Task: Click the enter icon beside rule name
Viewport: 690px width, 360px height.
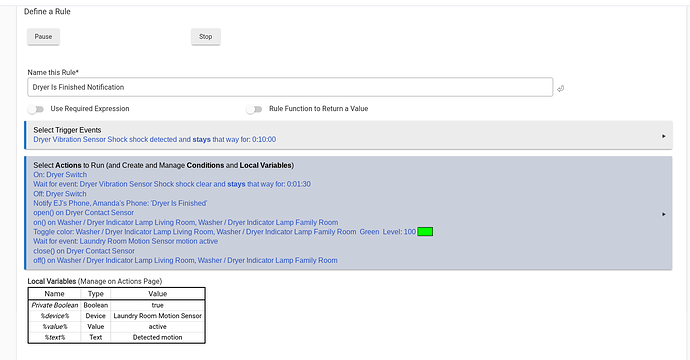Action: tap(560, 88)
